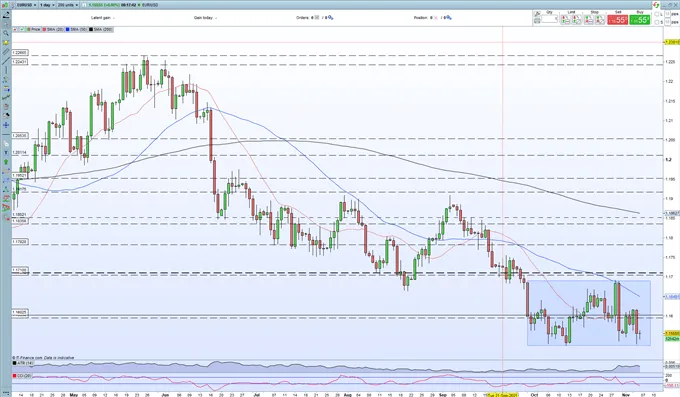Toggle the SMA (200) indicator legend
The image size is (680, 397).
tap(101, 30)
